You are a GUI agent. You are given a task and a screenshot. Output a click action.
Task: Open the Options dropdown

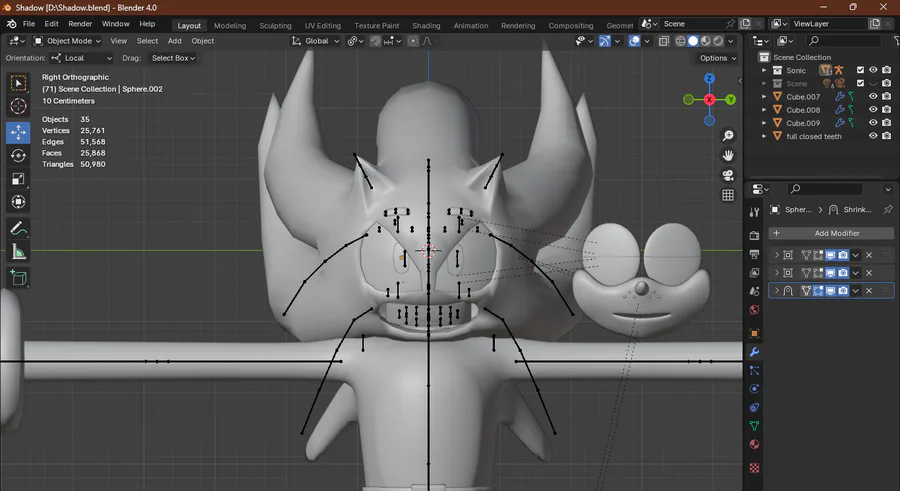[717, 58]
